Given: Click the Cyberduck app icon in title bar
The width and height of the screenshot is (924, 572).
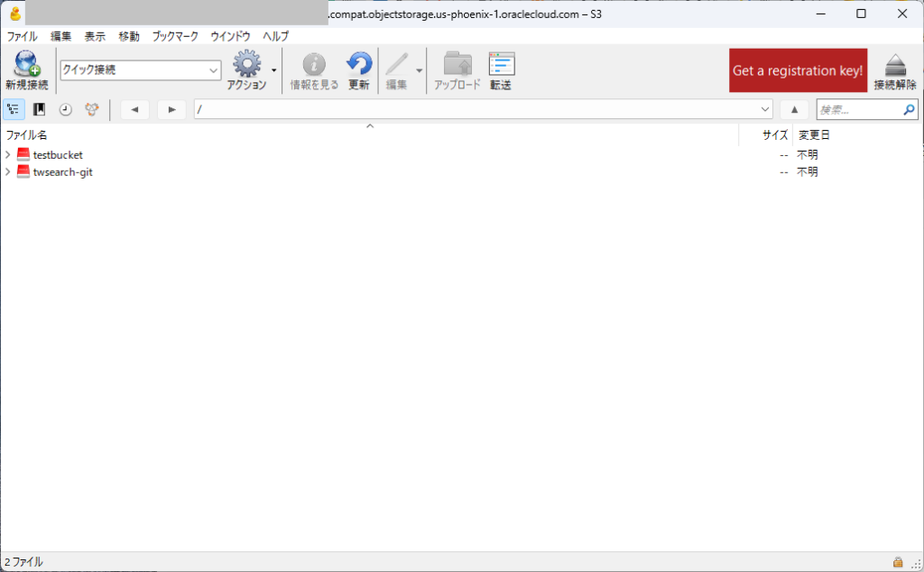Looking at the screenshot, I should click(15, 14).
